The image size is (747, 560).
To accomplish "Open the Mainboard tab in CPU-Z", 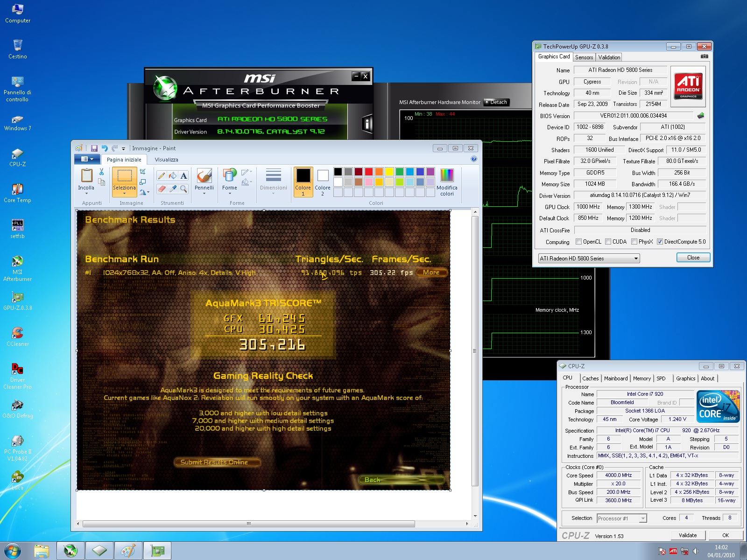I will click(x=616, y=378).
